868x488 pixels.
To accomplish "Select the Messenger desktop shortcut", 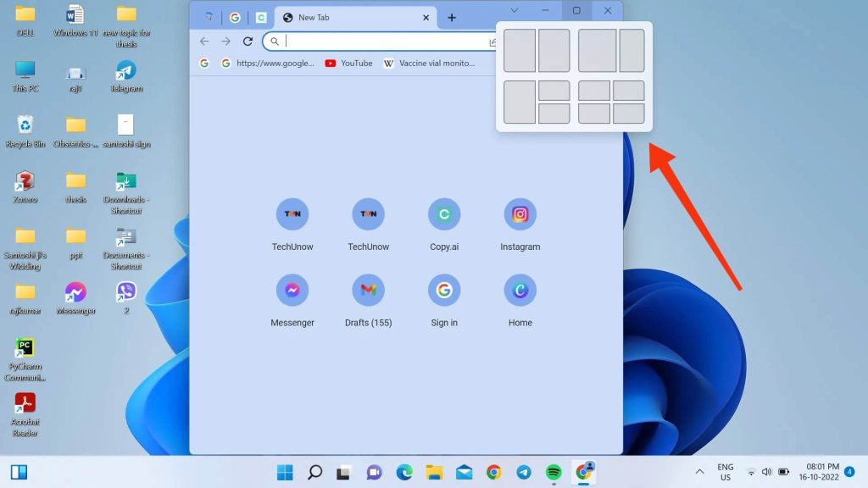I will (75, 297).
